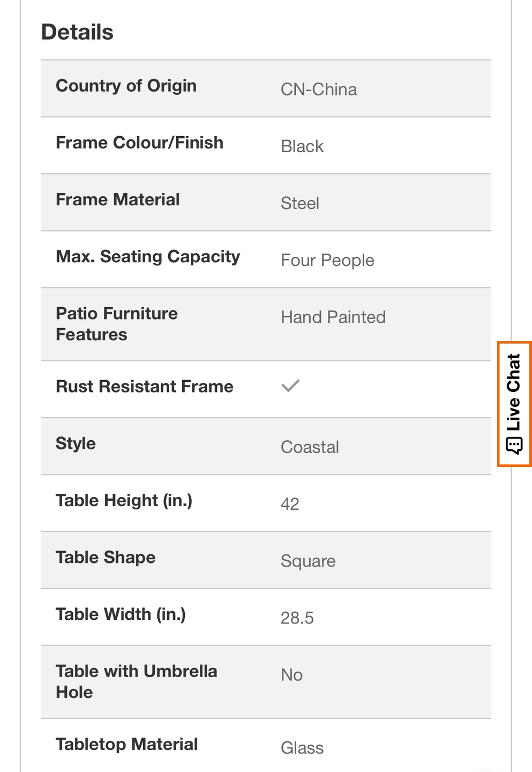
Task: Click the Table Height (in.) label
Action: pos(124,501)
